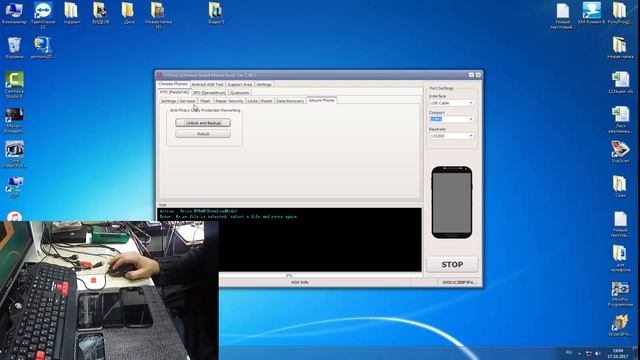The width and height of the screenshot is (640, 360).
Task: Open the Лист рекламац spreadsheet icon
Action: 620,120
